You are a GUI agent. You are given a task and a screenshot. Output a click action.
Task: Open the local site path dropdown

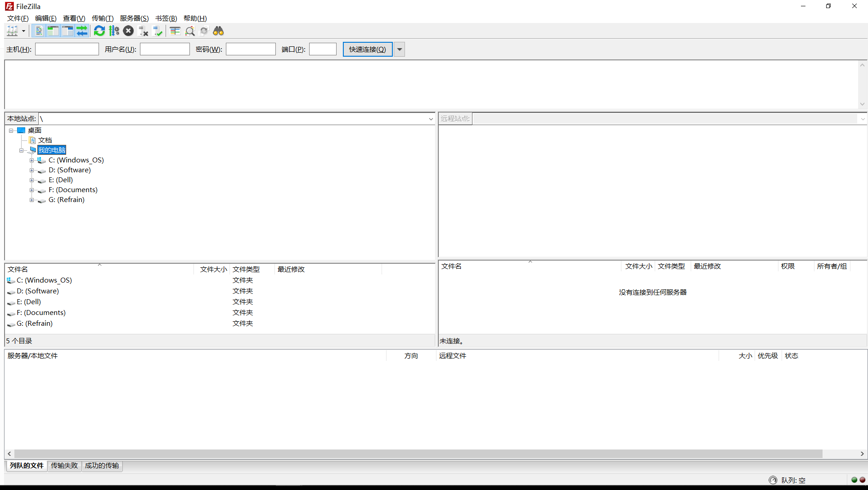point(431,119)
